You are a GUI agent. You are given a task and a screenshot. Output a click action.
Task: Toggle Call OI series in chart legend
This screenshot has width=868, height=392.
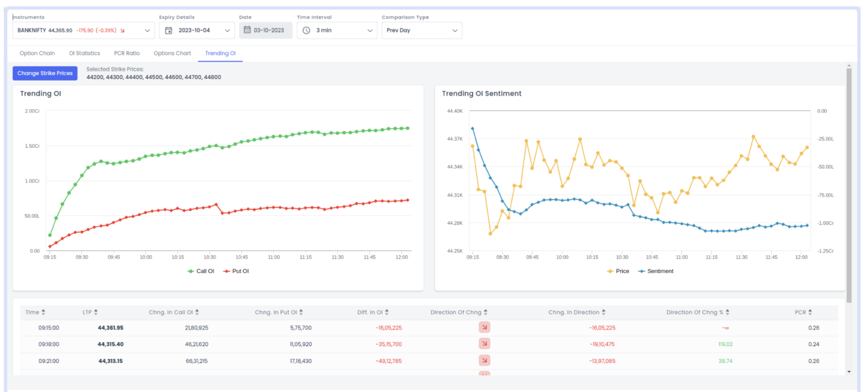[x=201, y=271]
